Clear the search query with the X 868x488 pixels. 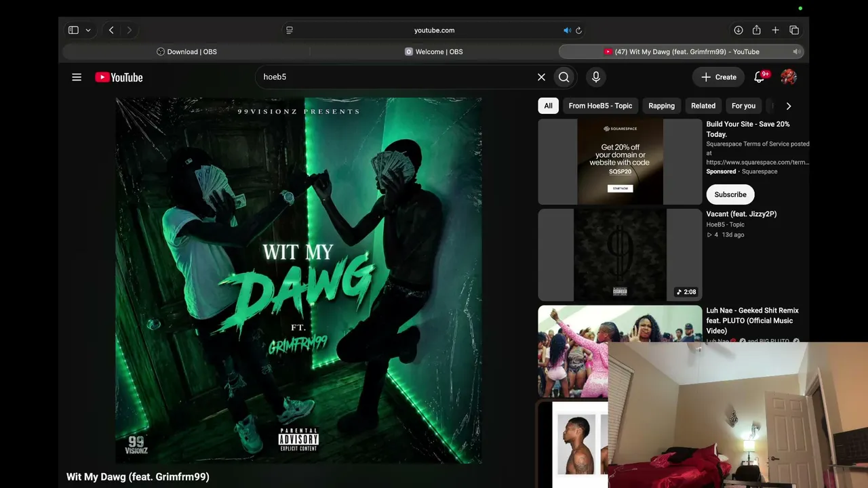(541, 77)
